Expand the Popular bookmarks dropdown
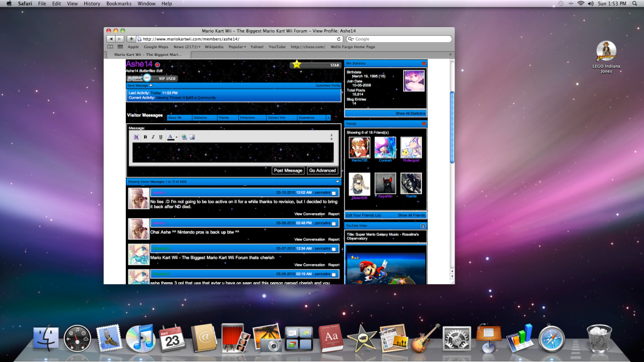 (x=237, y=47)
